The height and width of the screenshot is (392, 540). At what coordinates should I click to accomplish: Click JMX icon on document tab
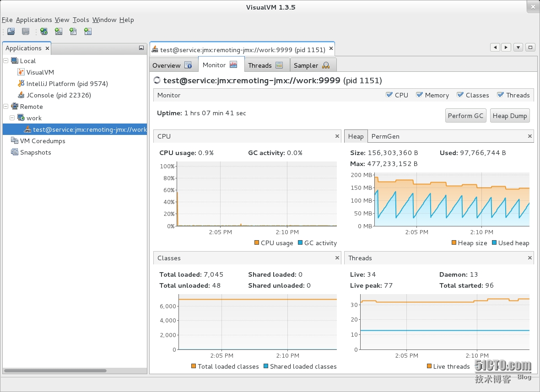155,49
